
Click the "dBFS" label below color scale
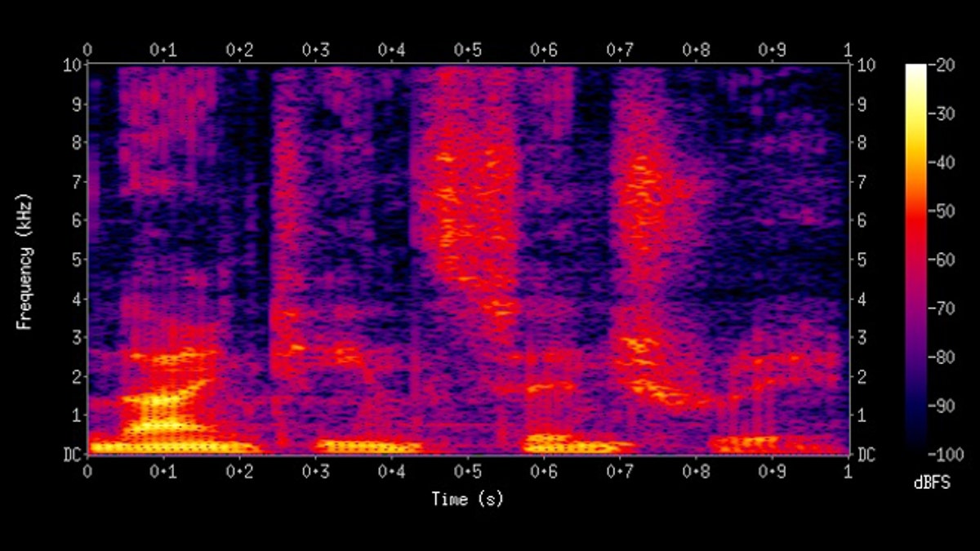point(931,483)
